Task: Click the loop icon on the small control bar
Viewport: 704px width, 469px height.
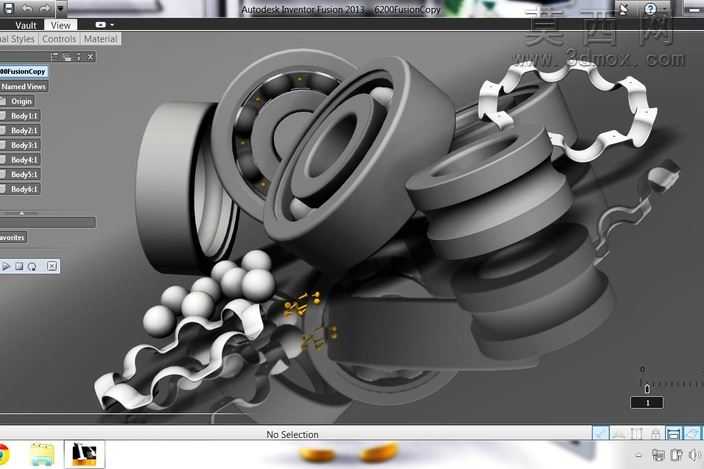Action: (x=32, y=267)
